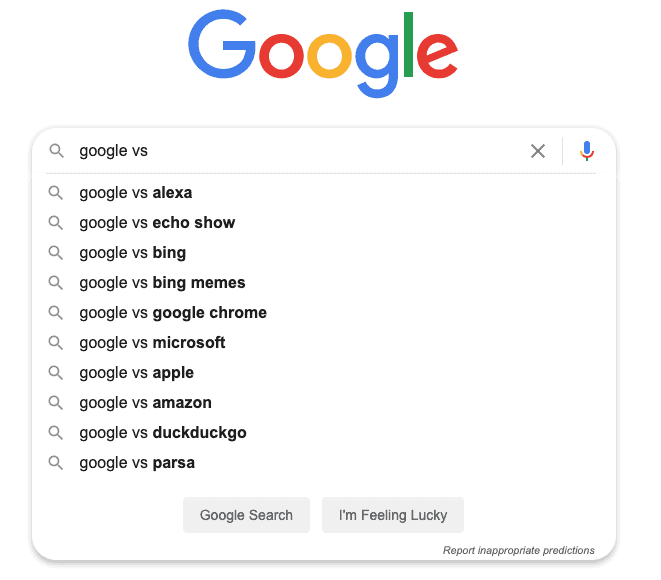
Task: Click magnifier icon beside 'google vs duckduckgo'
Action: [x=56, y=432]
